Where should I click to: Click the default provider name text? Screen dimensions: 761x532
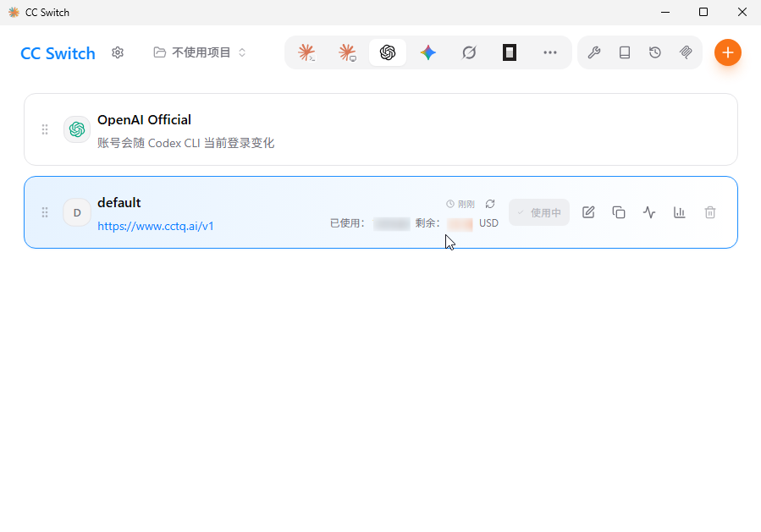119,203
